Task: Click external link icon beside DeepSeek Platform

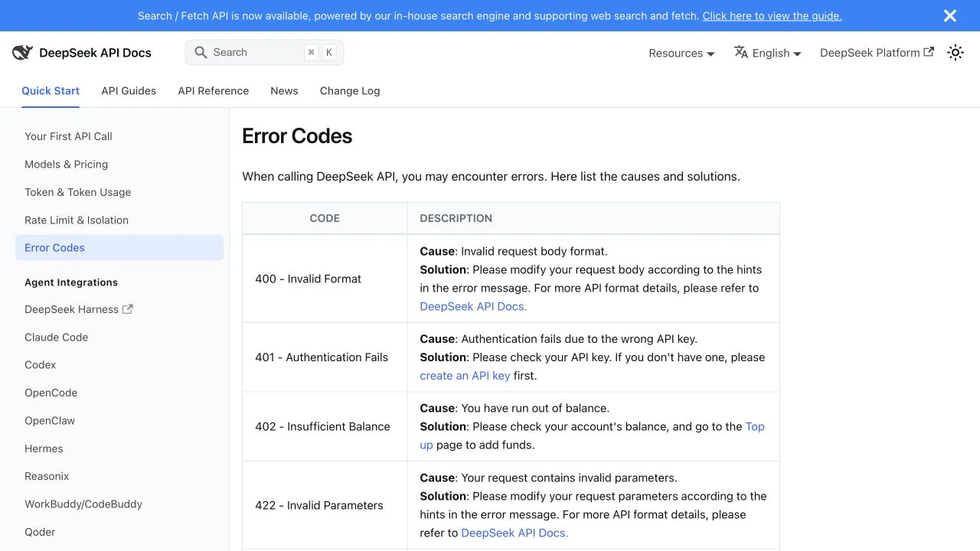Action: (x=929, y=52)
